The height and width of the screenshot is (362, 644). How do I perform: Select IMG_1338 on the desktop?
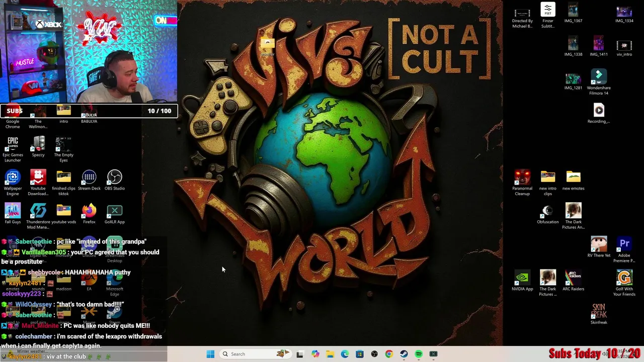[573, 46]
